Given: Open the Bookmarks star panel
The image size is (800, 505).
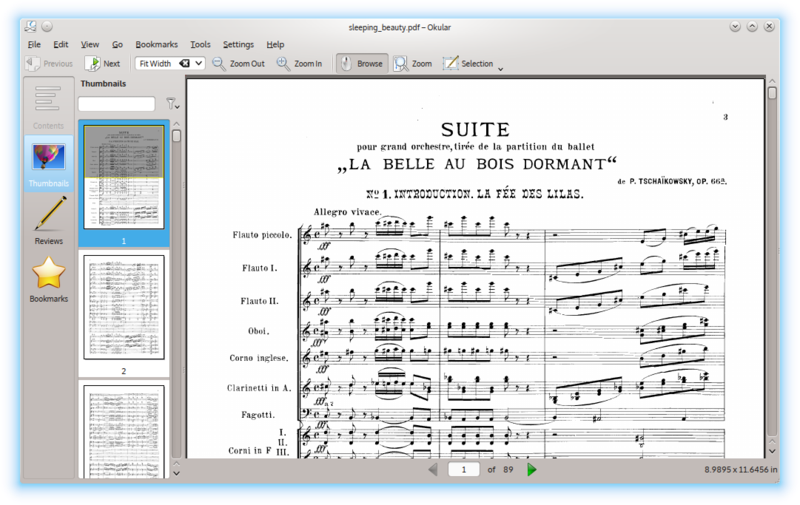Looking at the screenshot, I should pos(48,279).
